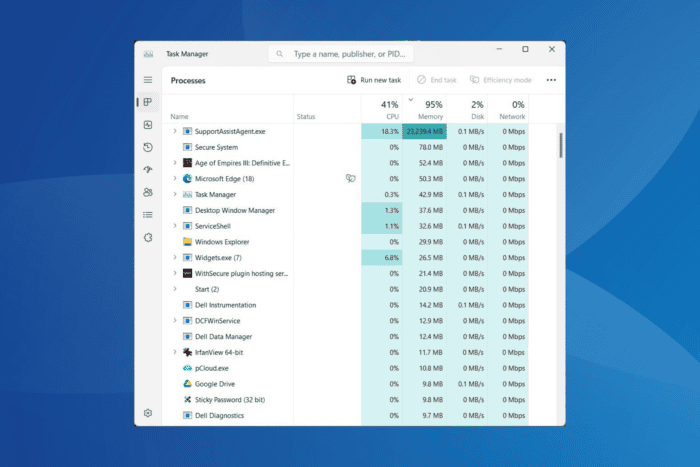Screen dimensions: 700x467
Task: Click the Task Manager title bar icon
Action: [148, 54]
